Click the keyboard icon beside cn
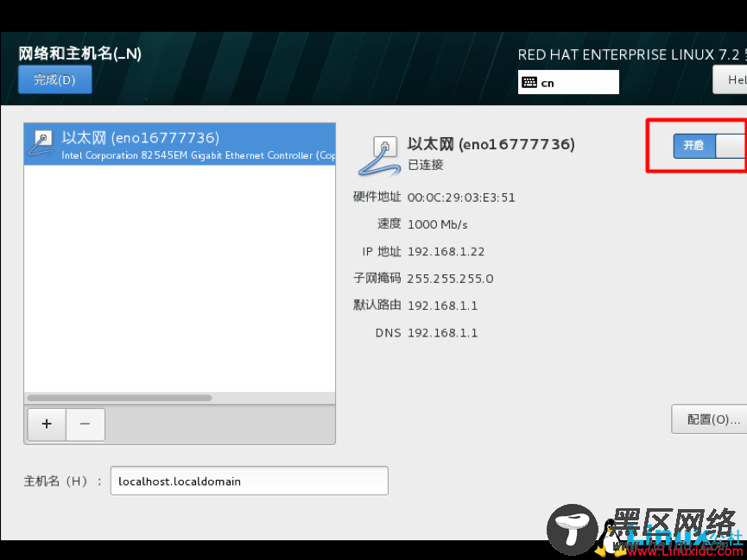The image size is (747, 560). (529, 82)
